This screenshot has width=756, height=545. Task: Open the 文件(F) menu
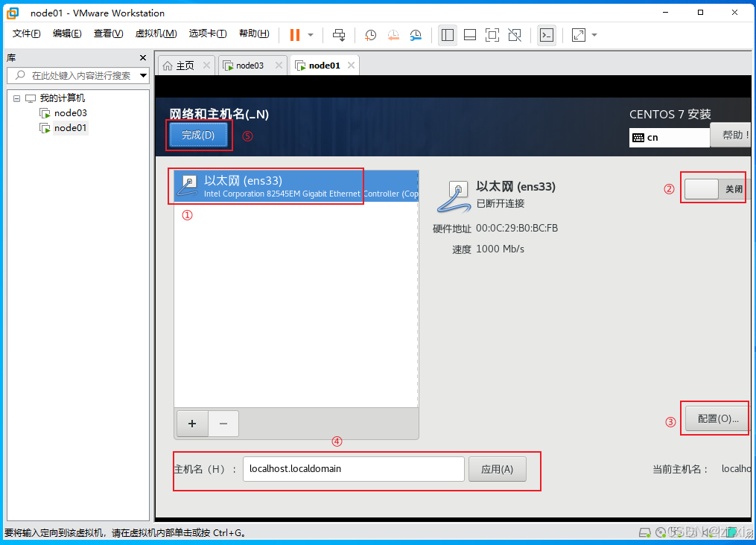[x=27, y=34]
